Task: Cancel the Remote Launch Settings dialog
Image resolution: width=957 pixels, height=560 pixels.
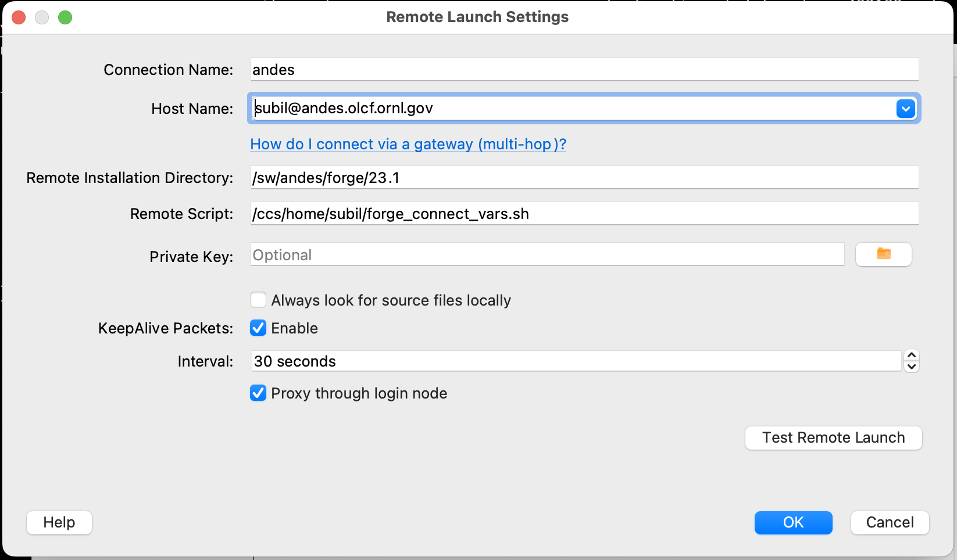Action: [x=890, y=522]
